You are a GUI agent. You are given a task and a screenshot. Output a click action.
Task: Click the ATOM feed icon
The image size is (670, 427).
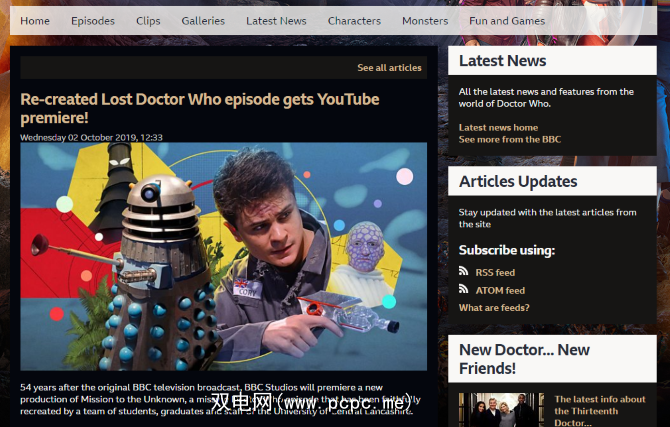(464, 289)
